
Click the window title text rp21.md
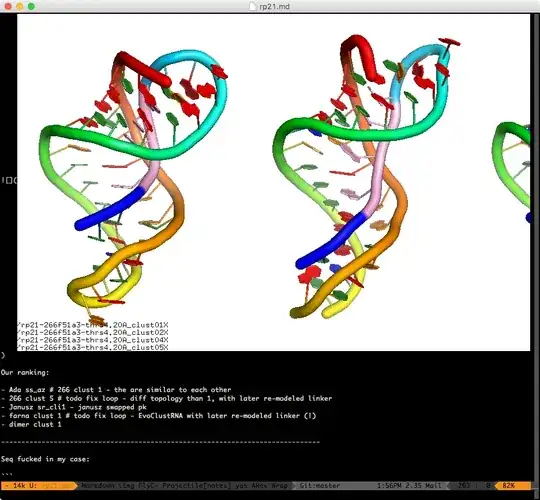tap(274, 6)
